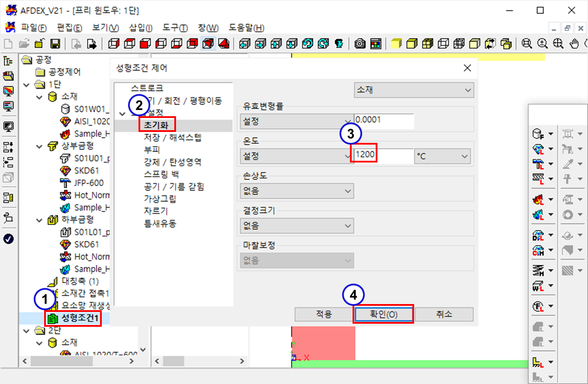This screenshot has width=588, height=384.
Task: Open the 삽입(I) menu
Action: tap(141, 28)
